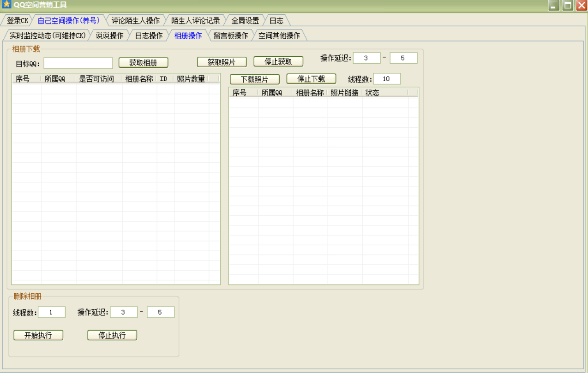Click the ID column header
588x373 pixels.
(165, 79)
